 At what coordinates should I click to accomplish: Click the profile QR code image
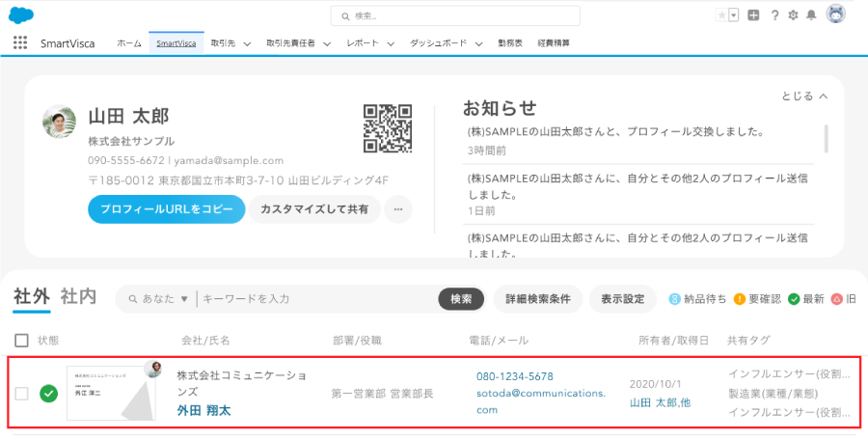pos(388,128)
